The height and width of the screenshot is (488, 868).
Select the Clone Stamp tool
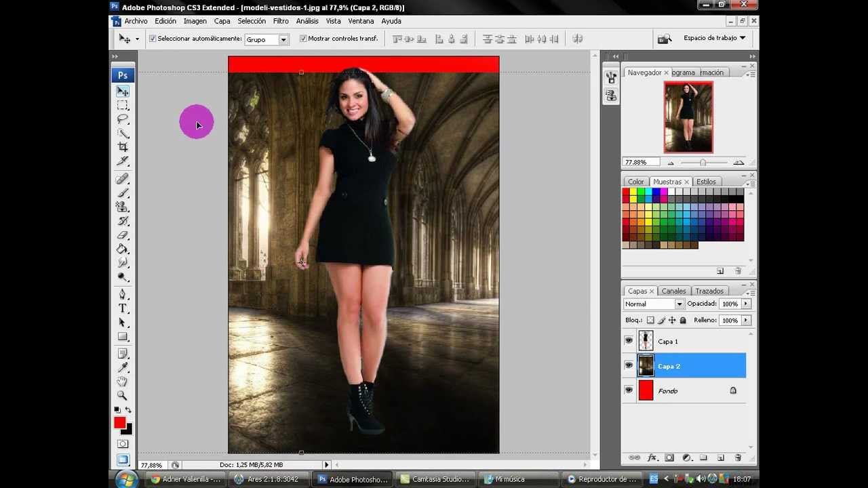pos(123,207)
